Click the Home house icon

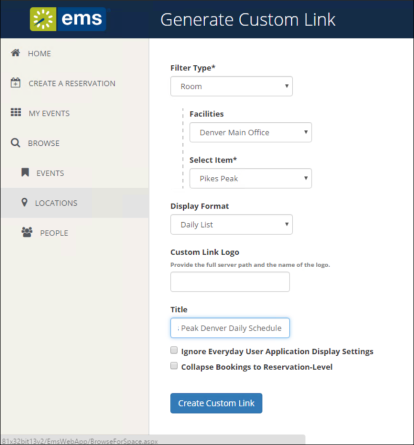[x=15, y=53]
